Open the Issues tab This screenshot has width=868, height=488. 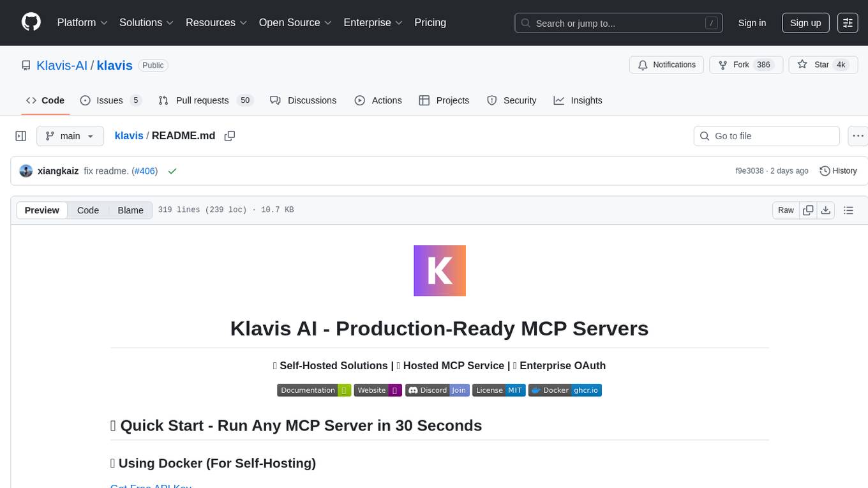pyautogui.click(x=111, y=100)
